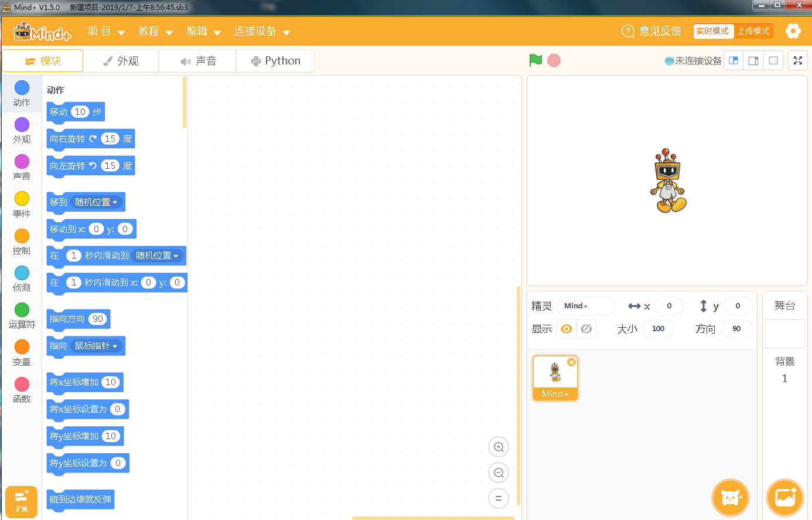The height and width of the screenshot is (520, 812).
Task: Open the 声音 sounds tab
Action: (x=198, y=61)
